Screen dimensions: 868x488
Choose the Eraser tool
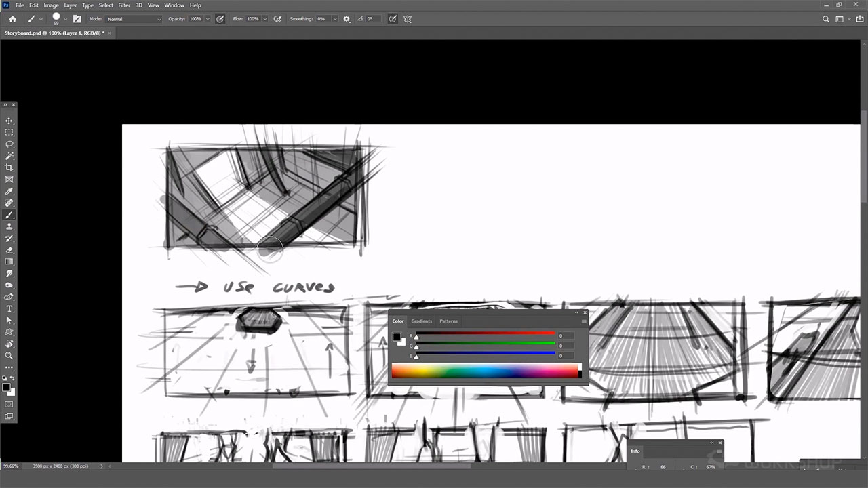[x=9, y=250]
